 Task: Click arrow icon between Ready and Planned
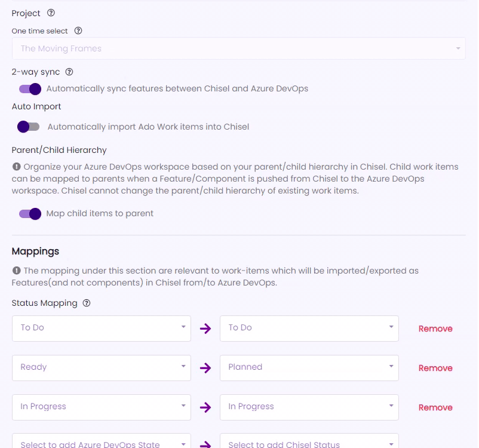click(205, 368)
